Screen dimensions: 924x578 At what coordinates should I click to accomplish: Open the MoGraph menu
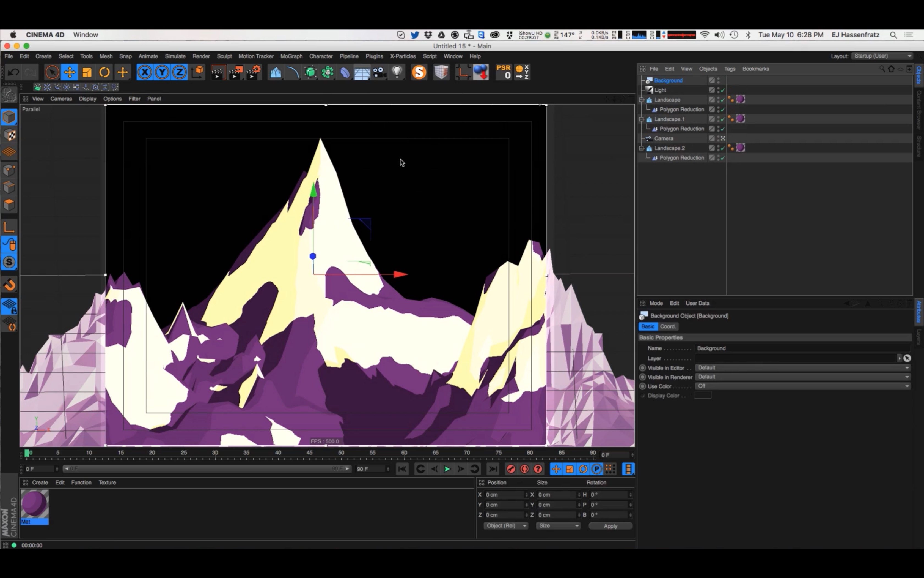tap(291, 56)
